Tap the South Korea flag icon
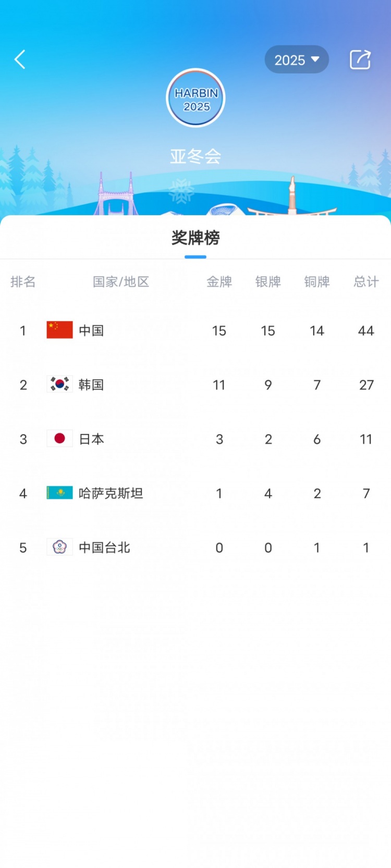This screenshot has height=868, width=391. pos(59,385)
